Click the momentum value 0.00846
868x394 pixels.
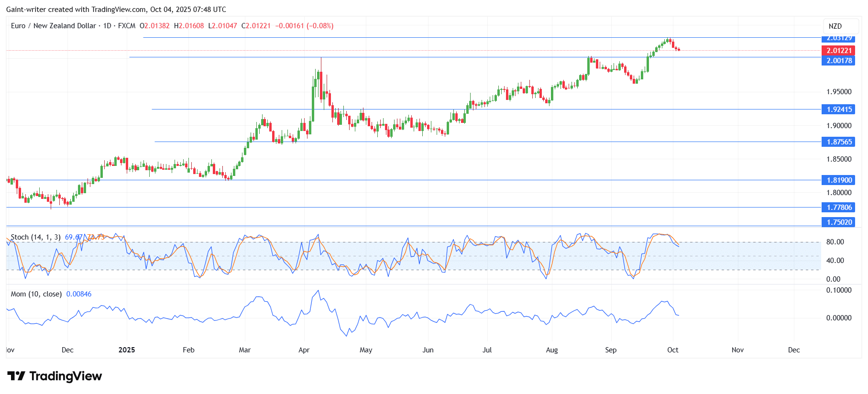(x=79, y=294)
